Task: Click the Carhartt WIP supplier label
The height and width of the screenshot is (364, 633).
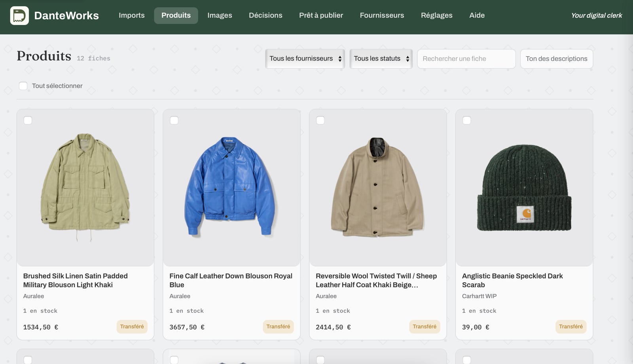Action: [479, 296]
